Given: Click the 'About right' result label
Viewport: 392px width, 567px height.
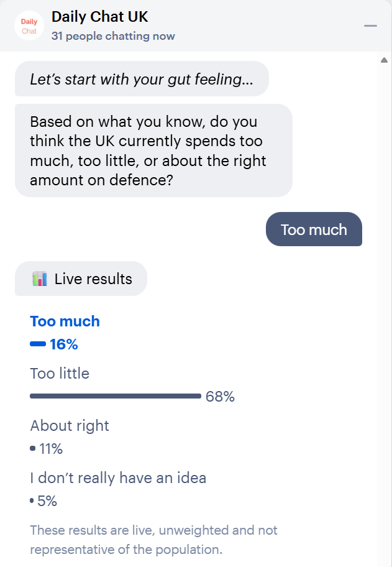Looking at the screenshot, I should click(70, 426).
